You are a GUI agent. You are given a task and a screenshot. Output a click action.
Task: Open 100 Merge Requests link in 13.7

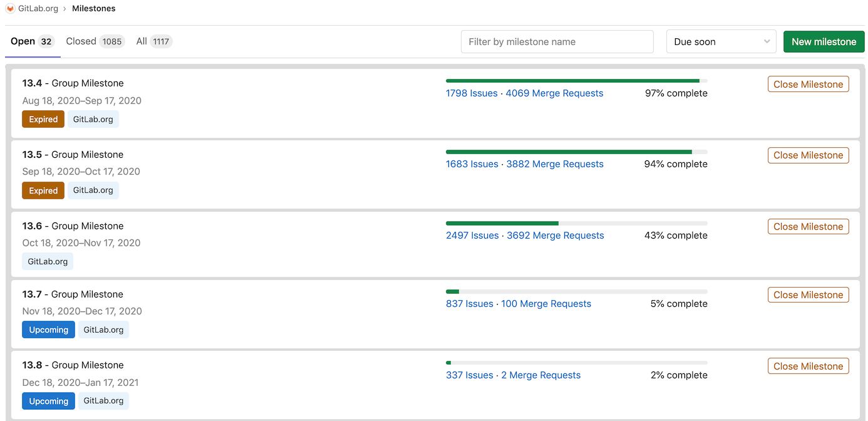click(x=546, y=304)
